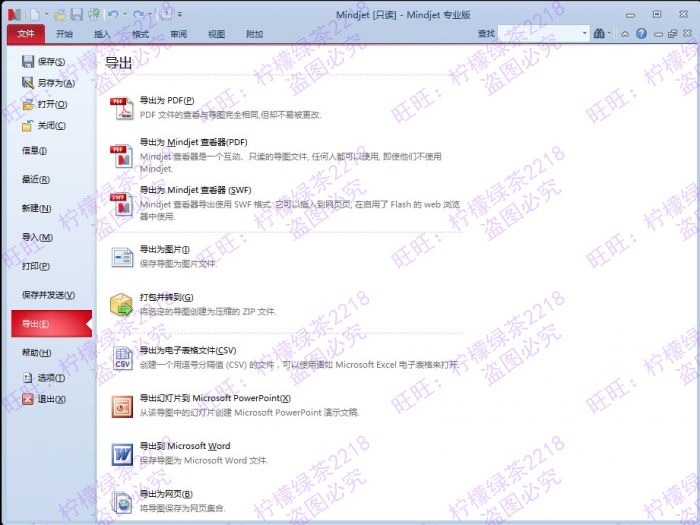The image size is (700, 525).
Task: Click 打开(O) in the file menu
Action: coord(44,104)
